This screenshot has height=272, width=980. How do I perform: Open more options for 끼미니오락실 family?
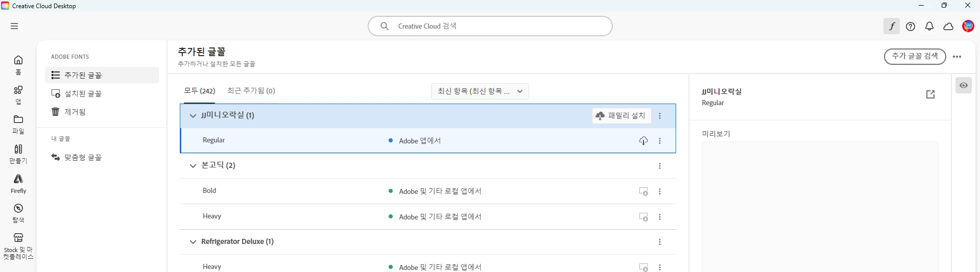click(x=660, y=116)
